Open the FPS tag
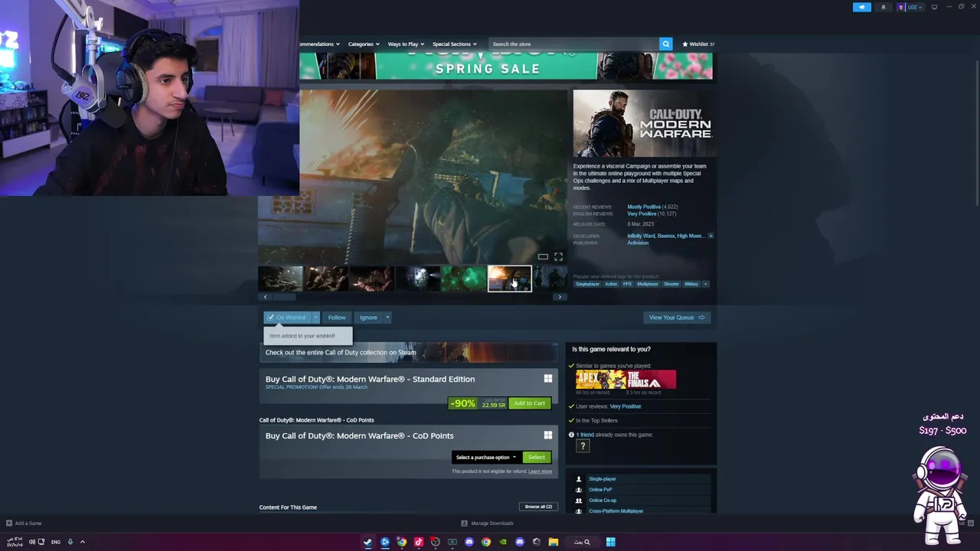This screenshot has width=980, height=551. pos(627,284)
